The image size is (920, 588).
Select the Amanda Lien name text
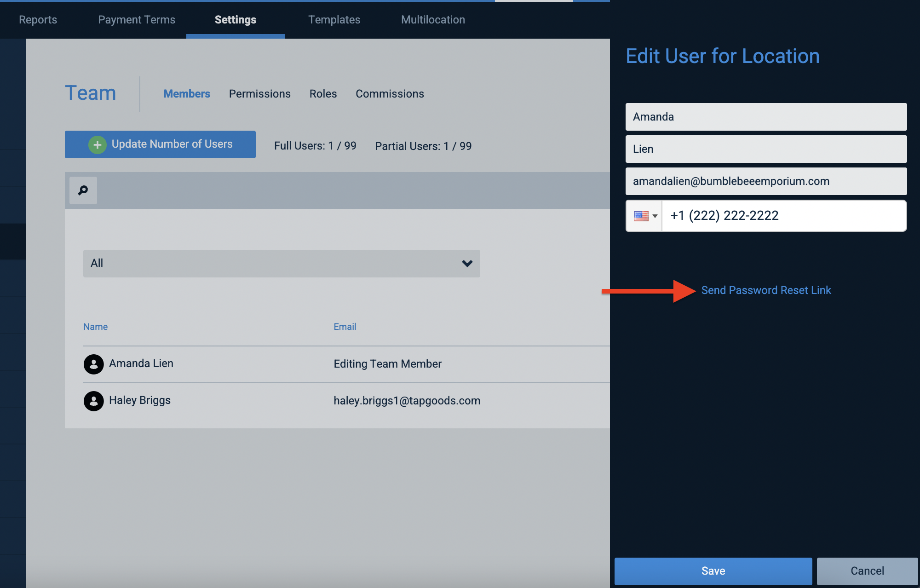tap(141, 363)
